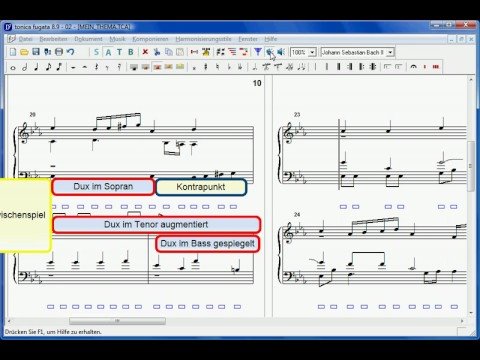Click the blue funnel filter icon

pos(258,52)
